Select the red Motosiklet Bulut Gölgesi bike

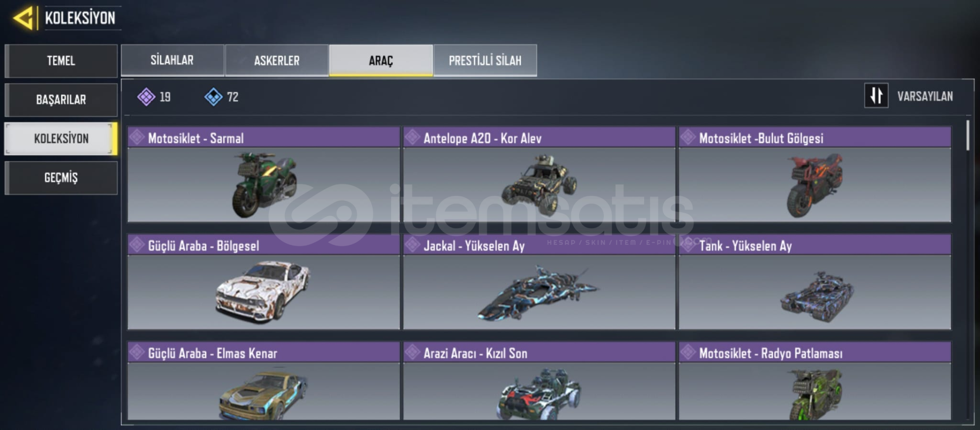pos(815,185)
